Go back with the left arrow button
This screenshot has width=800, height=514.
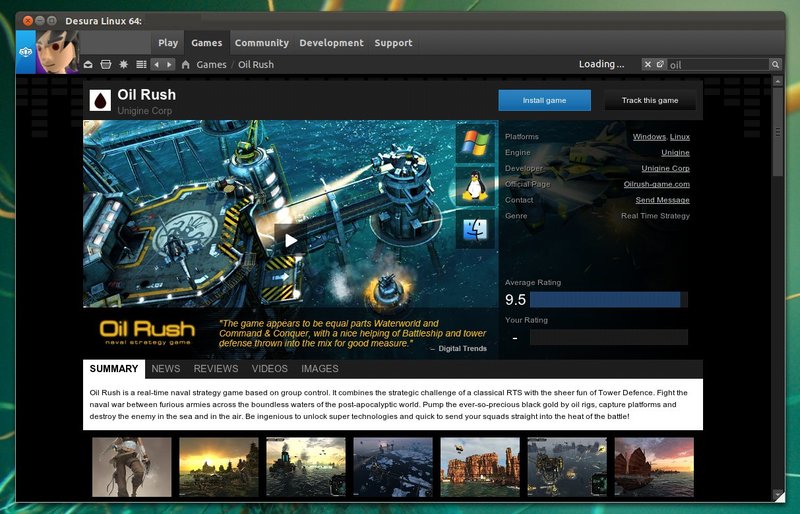(157, 65)
